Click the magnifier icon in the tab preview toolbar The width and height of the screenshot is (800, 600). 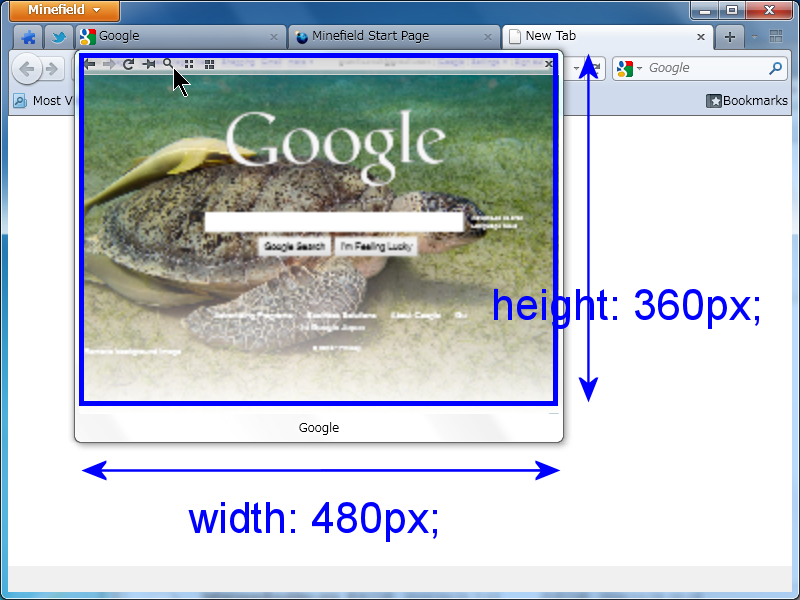point(168,63)
